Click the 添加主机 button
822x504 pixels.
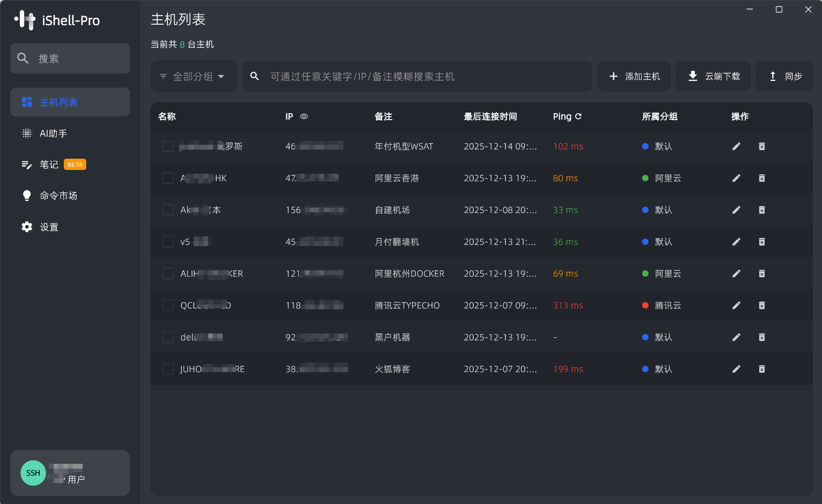[x=634, y=77]
